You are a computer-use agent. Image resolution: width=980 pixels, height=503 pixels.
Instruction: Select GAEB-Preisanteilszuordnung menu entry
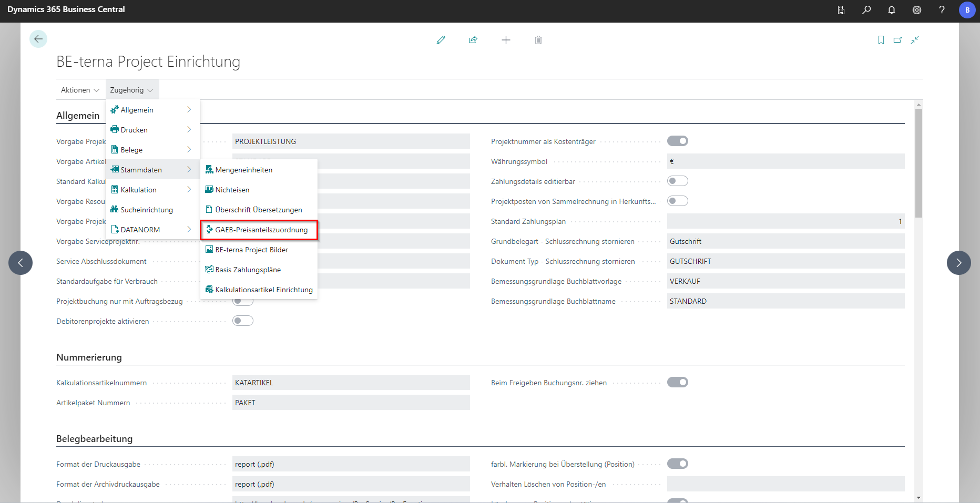(261, 230)
